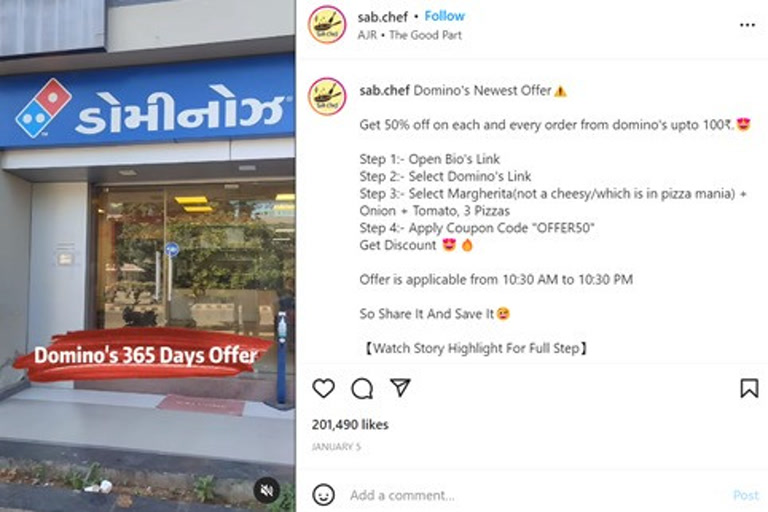768x512 pixels.
Task: Click the Domino's 365 Days Offer banner
Action: (145, 355)
